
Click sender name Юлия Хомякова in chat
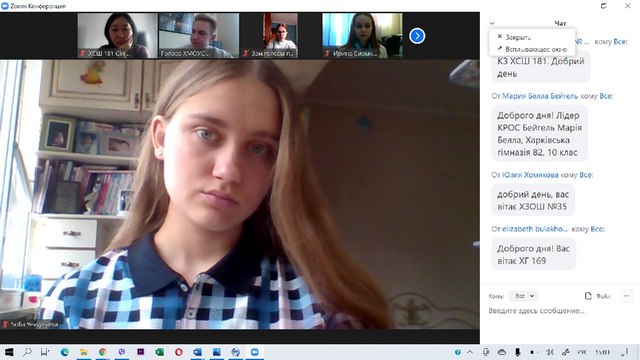pos(530,175)
